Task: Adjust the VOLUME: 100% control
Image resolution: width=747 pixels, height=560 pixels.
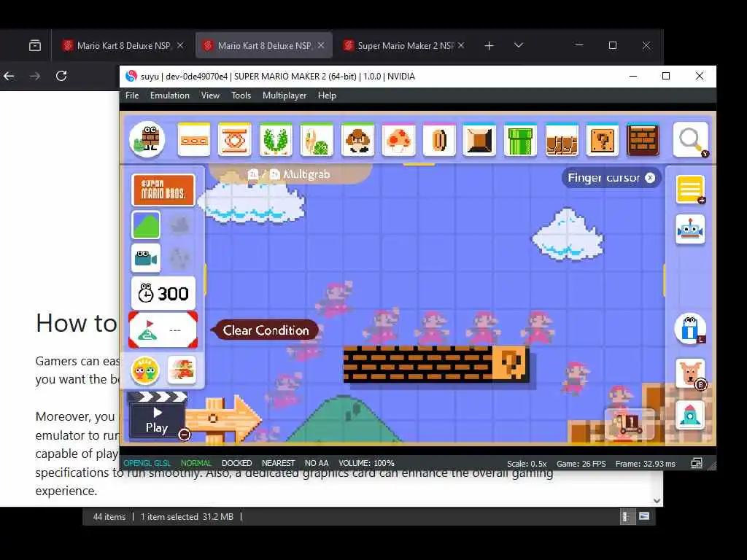Action: click(x=366, y=463)
